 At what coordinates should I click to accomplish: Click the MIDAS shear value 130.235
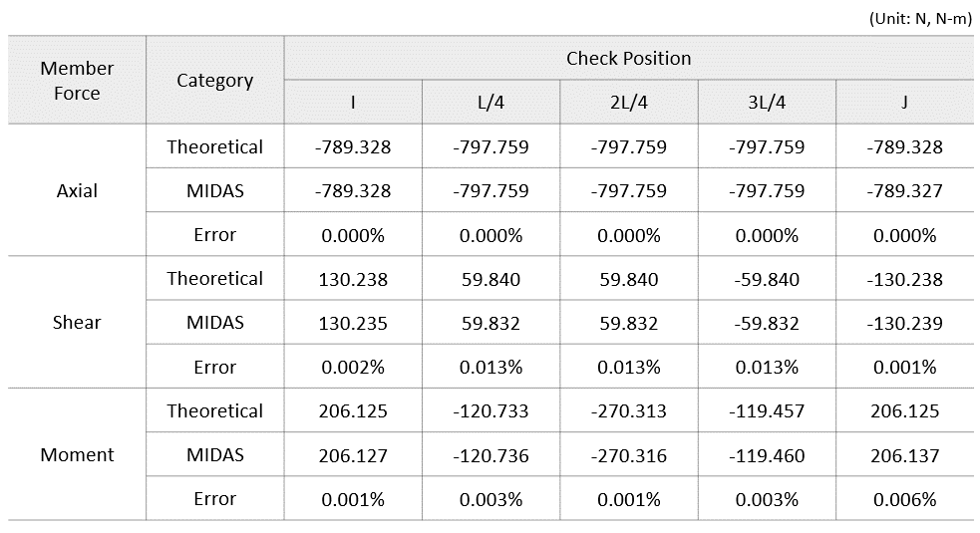(x=353, y=323)
